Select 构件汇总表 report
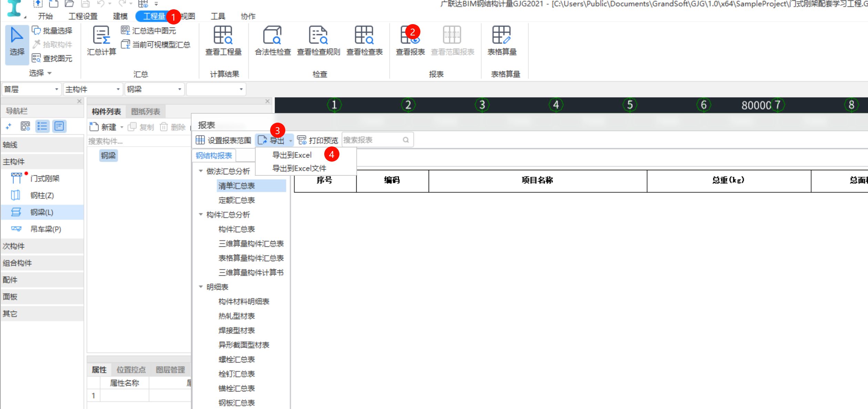 pyautogui.click(x=237, y=229)
